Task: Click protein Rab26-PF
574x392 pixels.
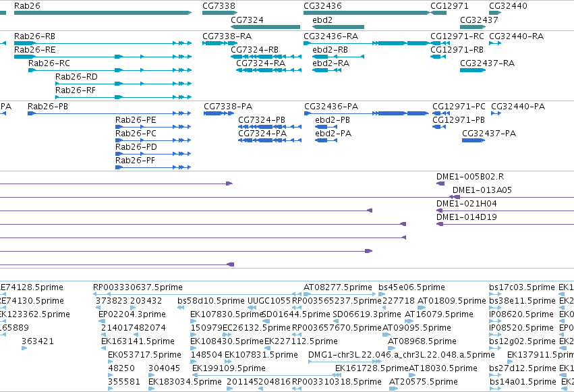Action: click(153, 167)
